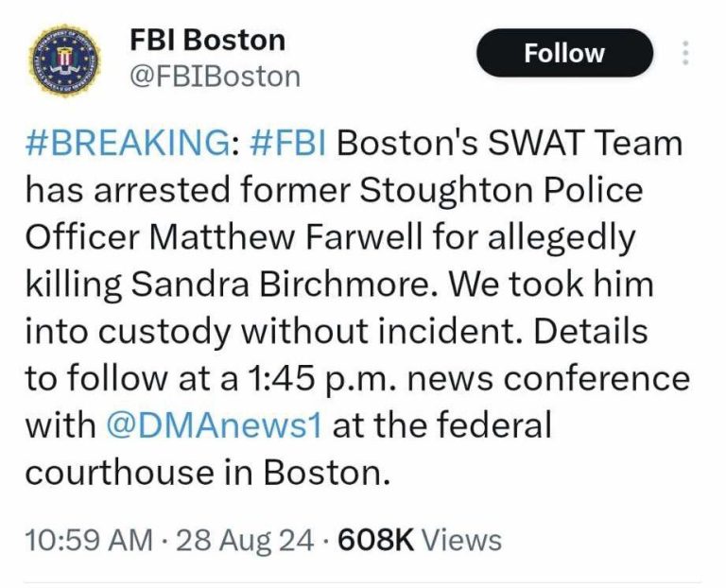The image size is (726, 588).
Task: Open the FBI Boston display name
Action: click(207, 41)
